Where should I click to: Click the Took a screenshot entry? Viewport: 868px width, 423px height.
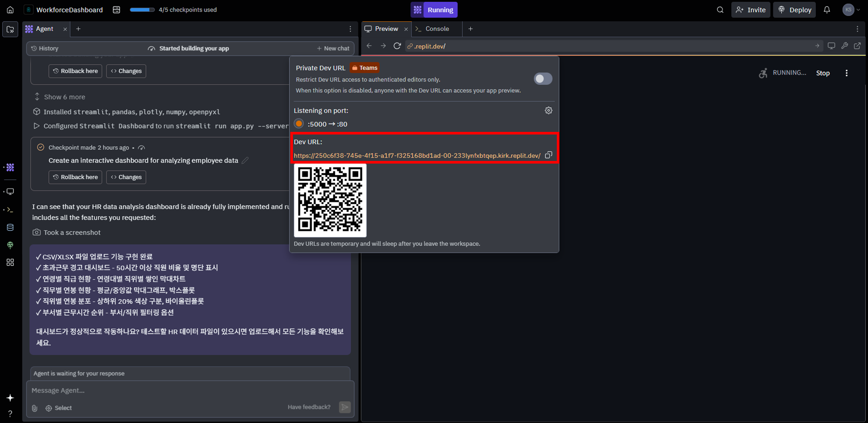click(x=66, y=233)
